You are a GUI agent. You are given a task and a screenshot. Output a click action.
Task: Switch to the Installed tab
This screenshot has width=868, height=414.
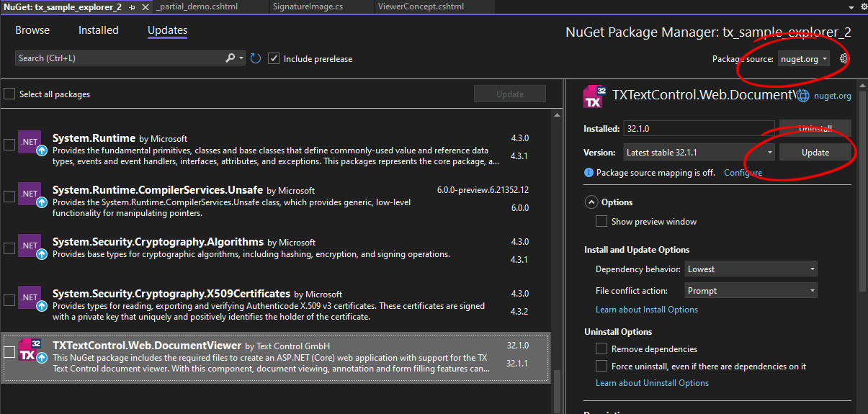(99, 30)
